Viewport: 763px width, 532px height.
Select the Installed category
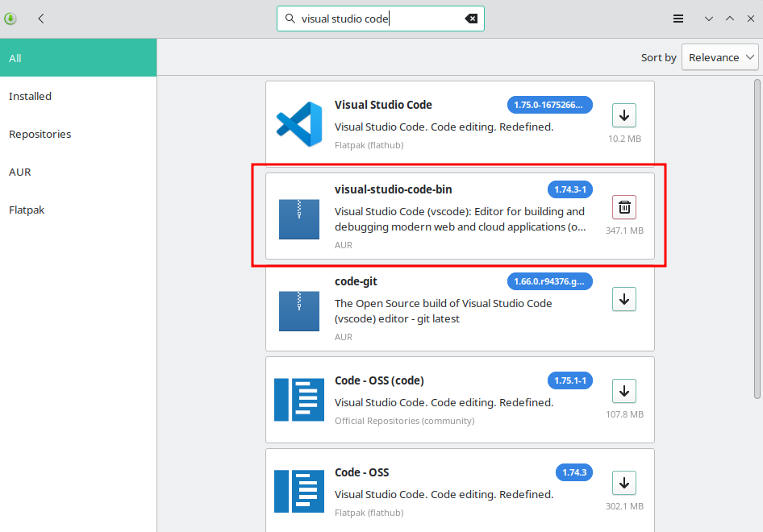78,96
